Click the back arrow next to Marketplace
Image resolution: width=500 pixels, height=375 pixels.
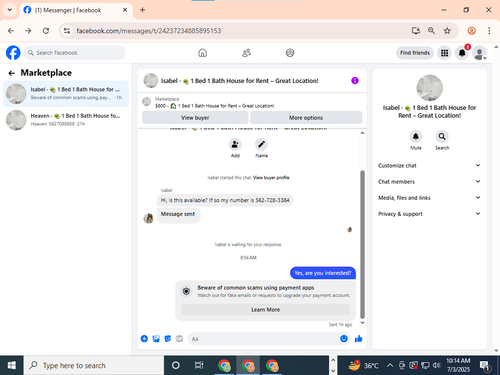(12, 73)
